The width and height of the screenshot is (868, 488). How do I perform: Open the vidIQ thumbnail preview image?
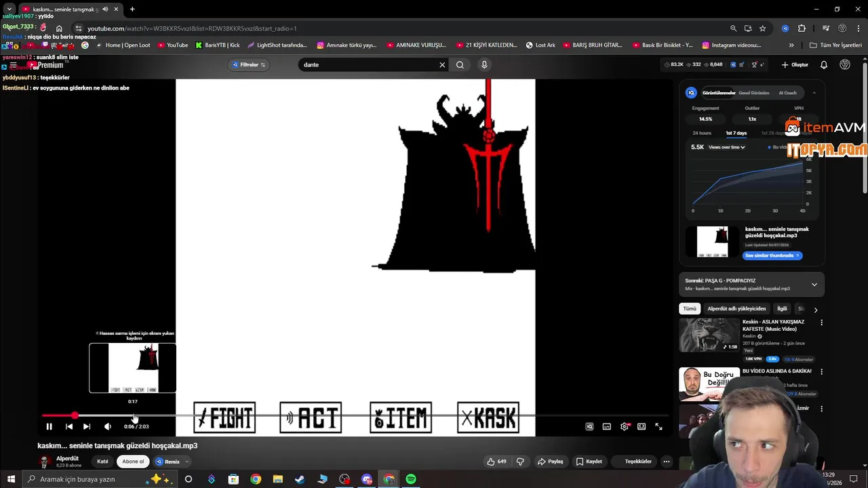coord(712,242)
